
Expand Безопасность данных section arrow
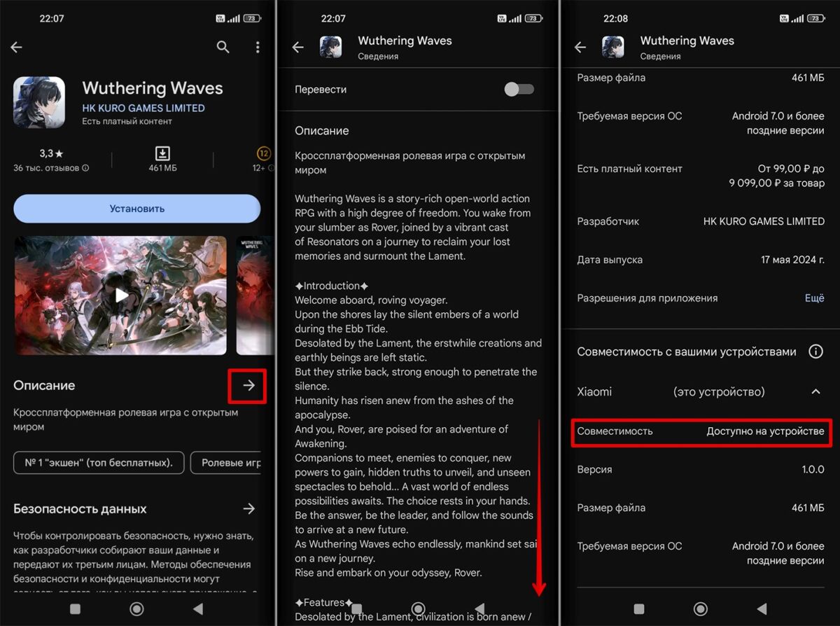pyautogui.click(x=248, y=508)
